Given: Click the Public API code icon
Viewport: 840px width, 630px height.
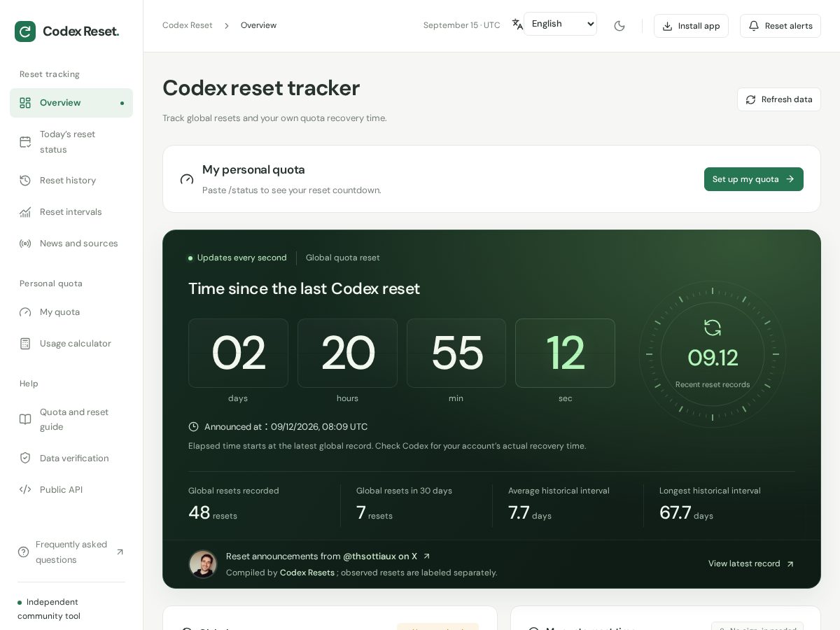Looking at the screenshot, I should click(x=25, y=490).
